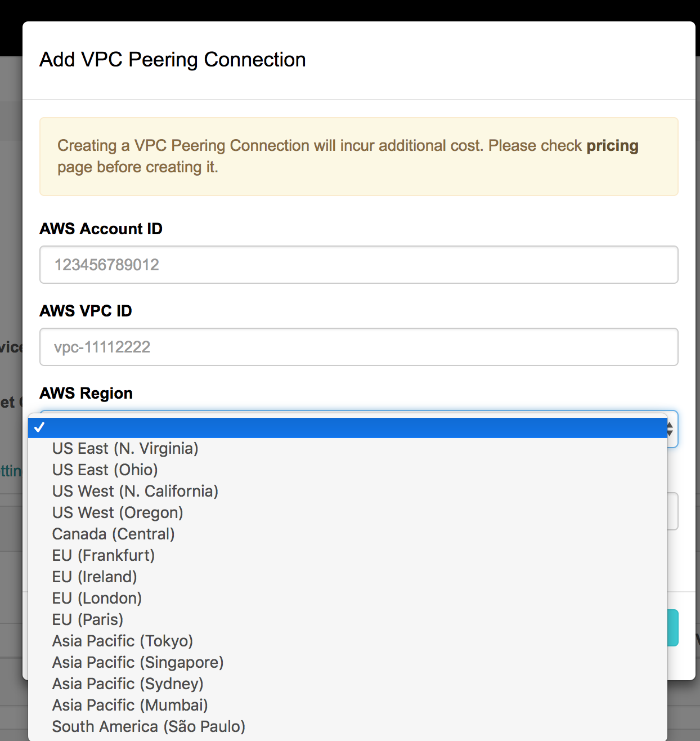Open the pricing page link
Image resolution: width=700 pixels, height=741 pixels.
(x=612, y=146)
